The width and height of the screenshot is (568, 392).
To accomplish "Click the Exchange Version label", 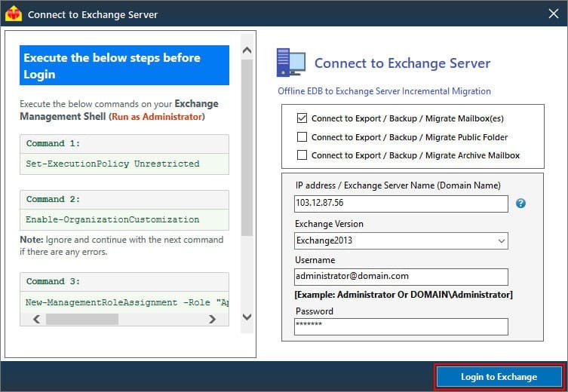I will 329,224.
